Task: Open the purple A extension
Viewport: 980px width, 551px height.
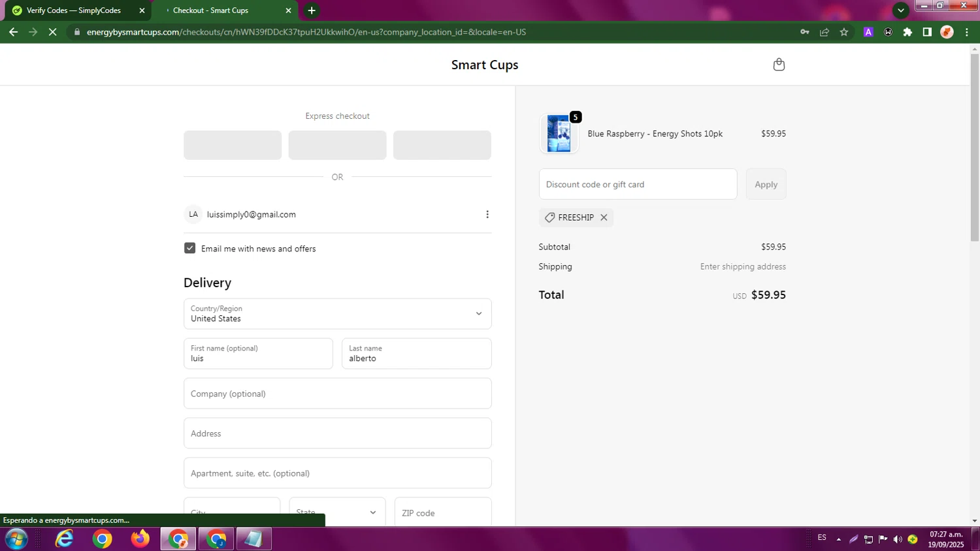Action: coord(868,32)
